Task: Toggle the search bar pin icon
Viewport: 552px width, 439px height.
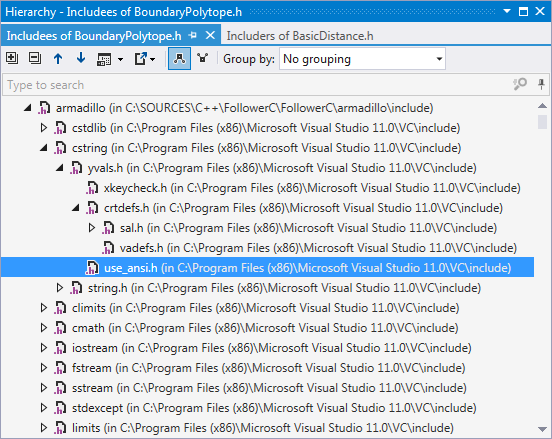Action: (x=541, y=84)
